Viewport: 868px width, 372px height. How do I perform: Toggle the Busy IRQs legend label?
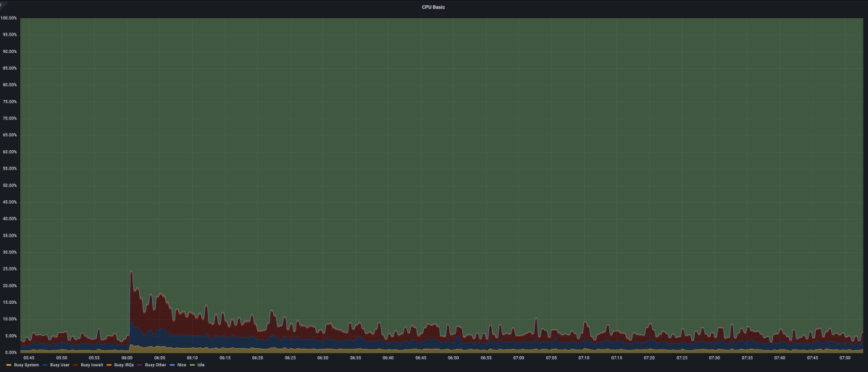124,365
